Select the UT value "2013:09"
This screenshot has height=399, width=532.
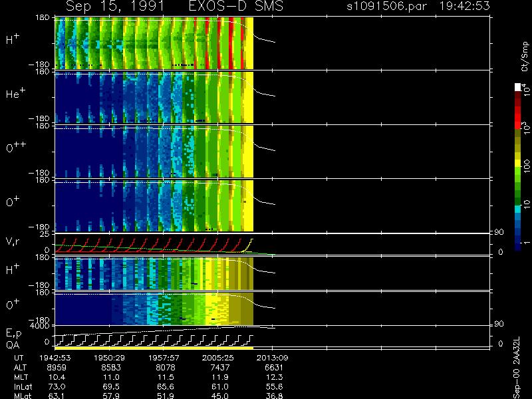pos(272,358)
